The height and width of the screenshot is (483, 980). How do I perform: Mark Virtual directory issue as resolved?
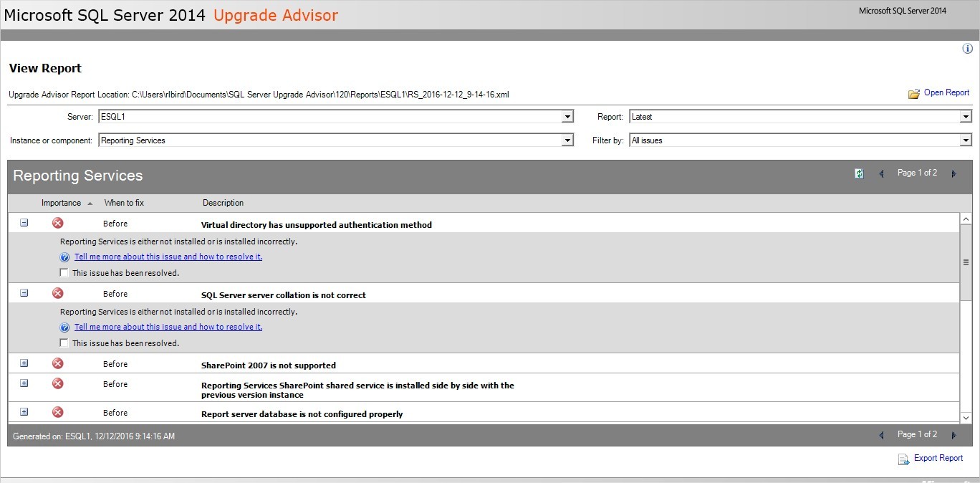coord(64,272)
